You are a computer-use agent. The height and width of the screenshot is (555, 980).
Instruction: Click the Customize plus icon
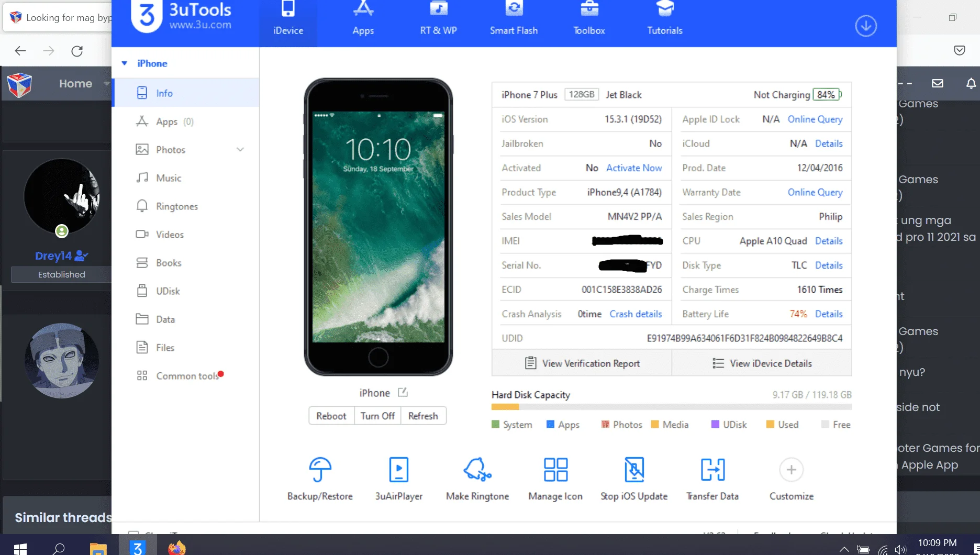(x=791, y=470)
